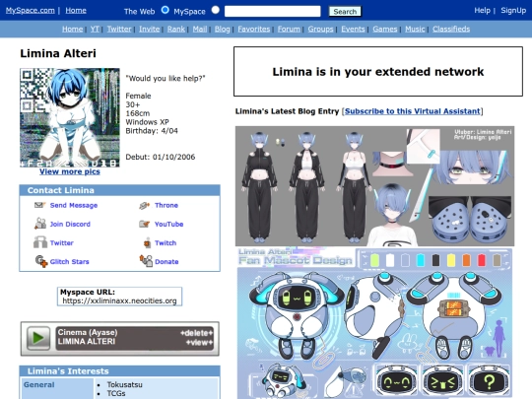This screenshot has width=532, height=399.
Task: Click the Tokusatsu interest entry
Action: [124, 384]
